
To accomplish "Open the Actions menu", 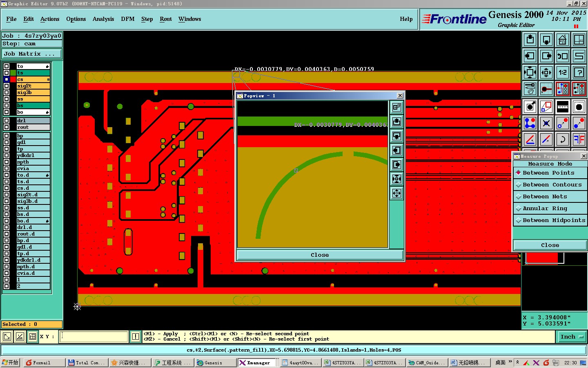I will [50, 19].
